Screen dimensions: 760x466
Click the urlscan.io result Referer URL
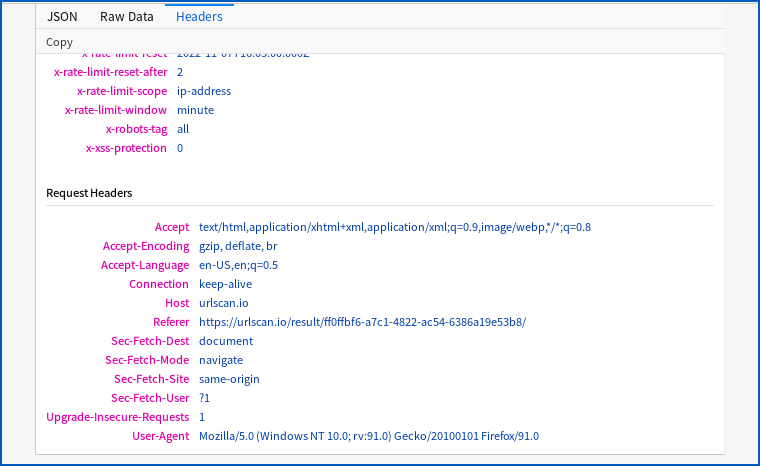(363, 321)
